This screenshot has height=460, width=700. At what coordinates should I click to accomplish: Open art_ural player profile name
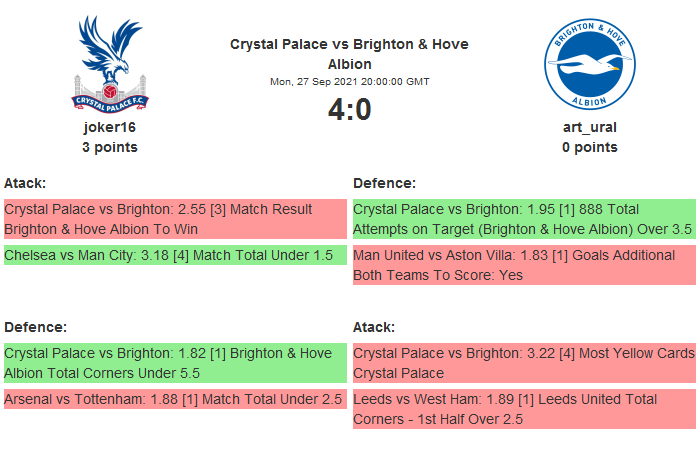click(x=589, y=127)
